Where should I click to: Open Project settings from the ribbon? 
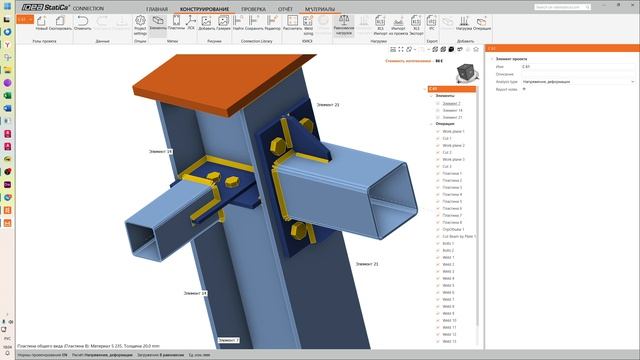[x=140, y=25]
